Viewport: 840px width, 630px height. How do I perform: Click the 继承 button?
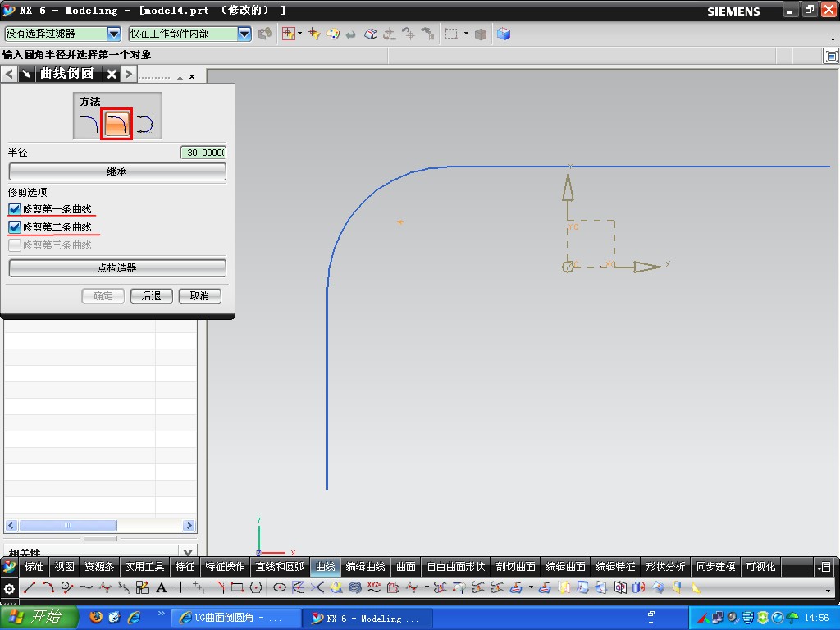[117, 171]
